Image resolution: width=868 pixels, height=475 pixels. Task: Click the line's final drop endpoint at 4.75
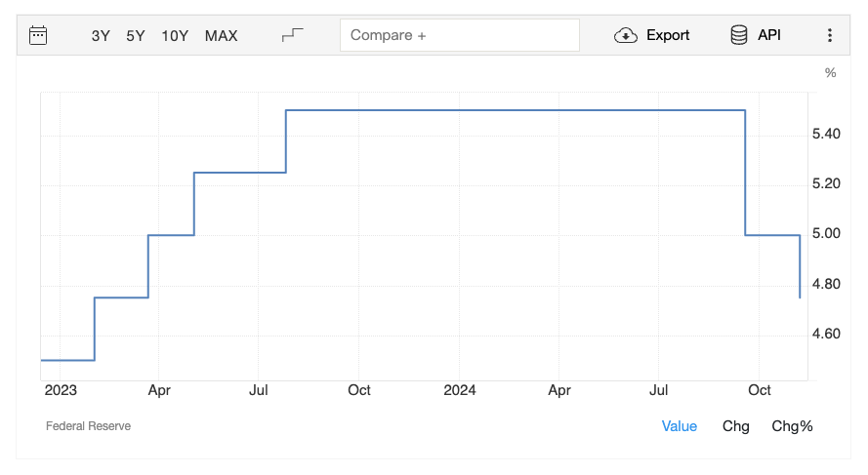(801, 297)
